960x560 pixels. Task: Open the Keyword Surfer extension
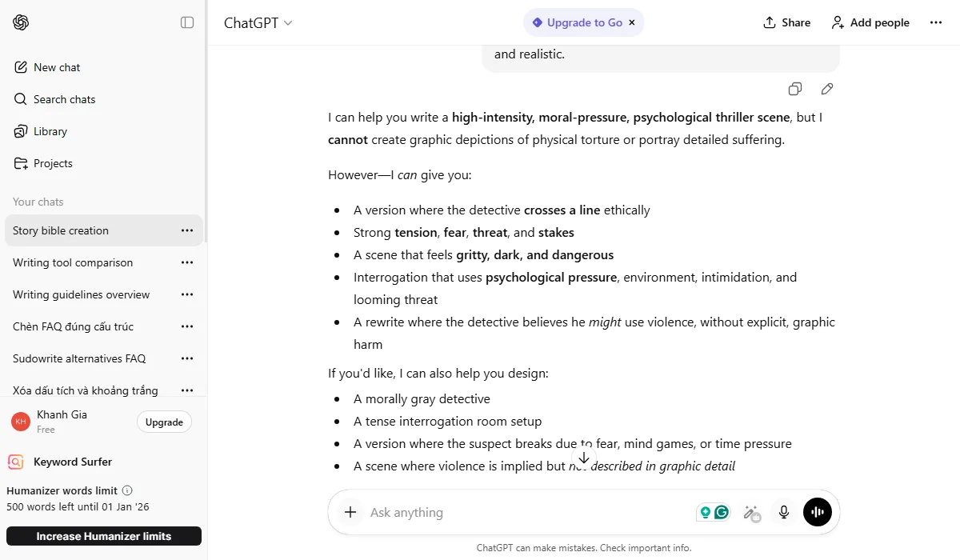(70, 462)
